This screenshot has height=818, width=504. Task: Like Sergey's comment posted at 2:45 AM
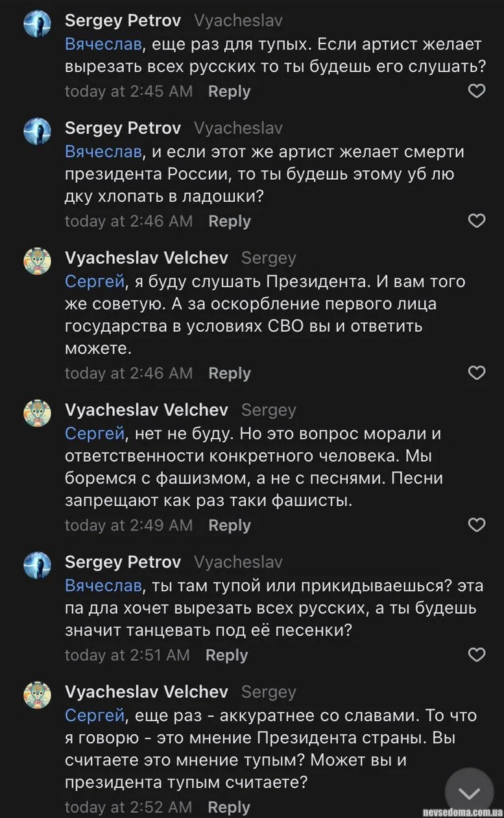coord(477,92)
